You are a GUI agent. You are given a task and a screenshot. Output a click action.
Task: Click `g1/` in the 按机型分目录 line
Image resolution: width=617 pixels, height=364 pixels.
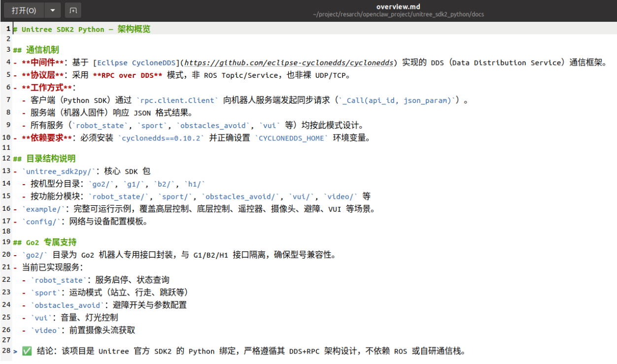click(133, 184)
